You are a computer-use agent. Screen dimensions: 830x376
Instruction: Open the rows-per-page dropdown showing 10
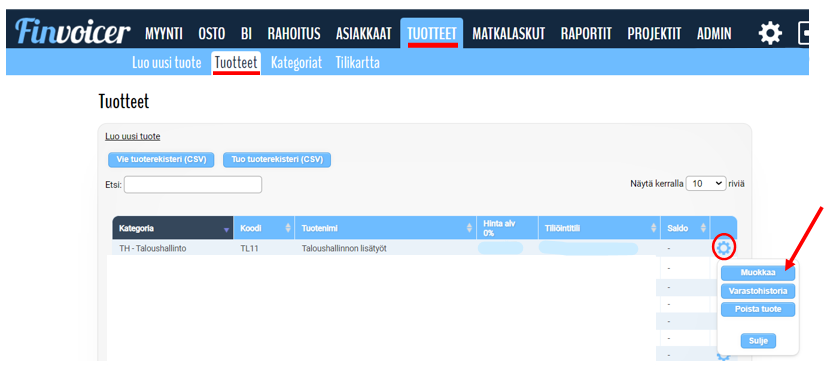tap(706, 183)
